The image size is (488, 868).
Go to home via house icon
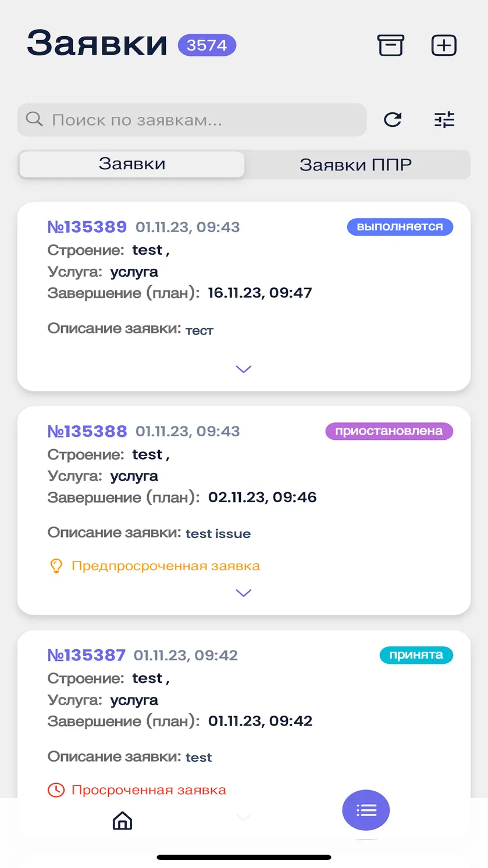coord(122,820)
